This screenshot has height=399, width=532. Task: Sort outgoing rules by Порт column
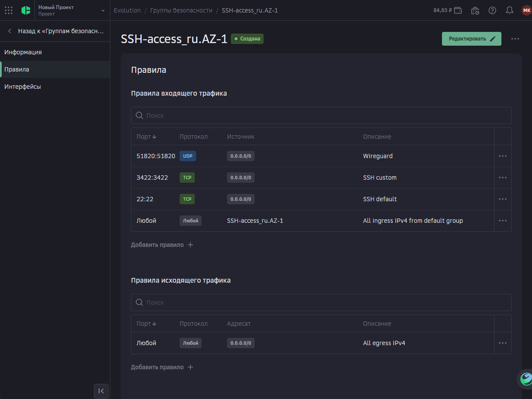click(x=146, y=324)
